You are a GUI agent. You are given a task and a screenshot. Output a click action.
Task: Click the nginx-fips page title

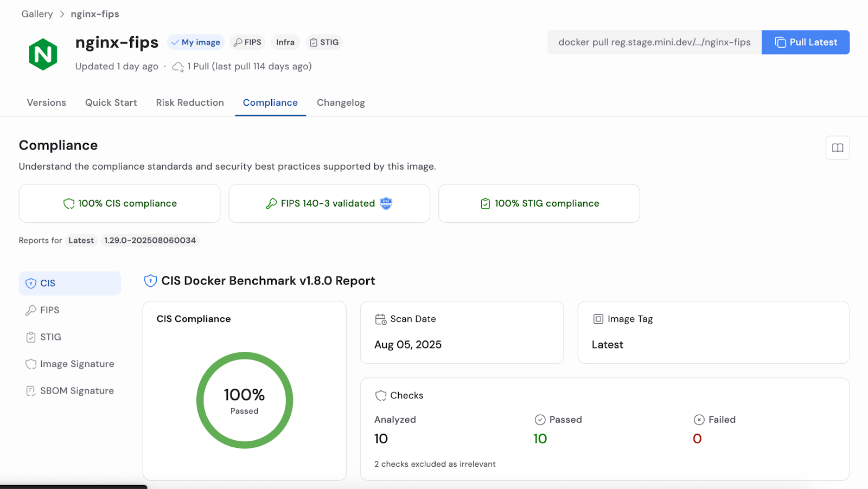point(117,42)
